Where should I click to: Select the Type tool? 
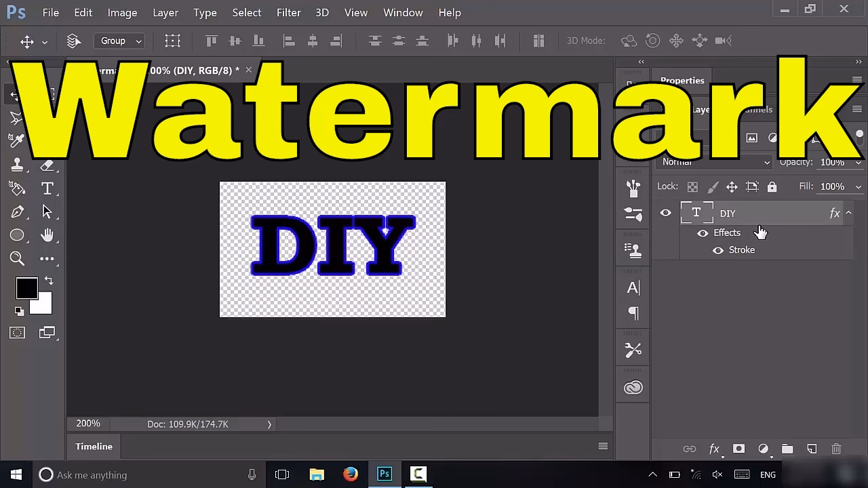(47, 188)
